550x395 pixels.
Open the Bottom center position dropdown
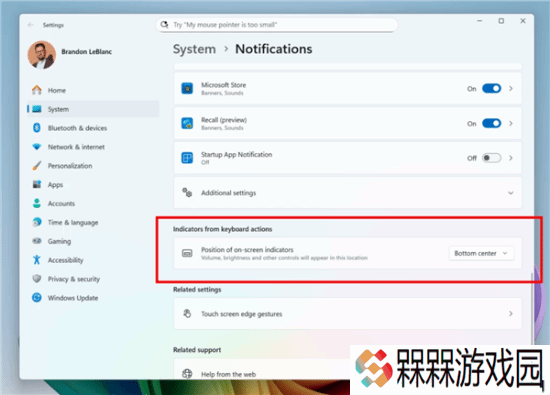point(481,253)
